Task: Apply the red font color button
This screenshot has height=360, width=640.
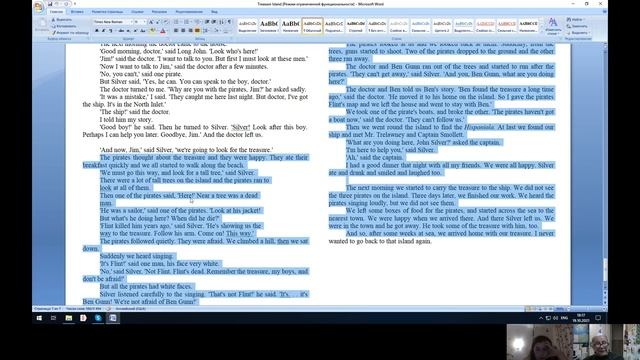Action: click(162, 31)
